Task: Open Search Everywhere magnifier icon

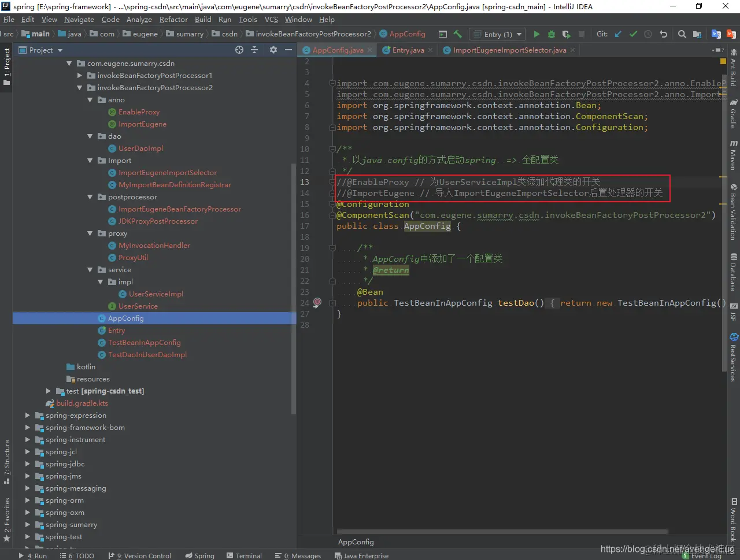Action: click(x=682, y=34)
